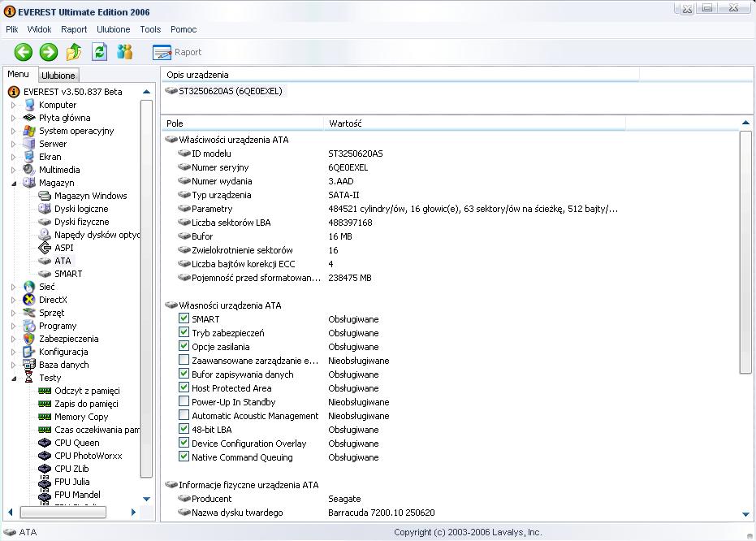This screenshot has width=756, height=541.
Task: Generate a report with the Raport button
Action: click(x=177, y=52)
